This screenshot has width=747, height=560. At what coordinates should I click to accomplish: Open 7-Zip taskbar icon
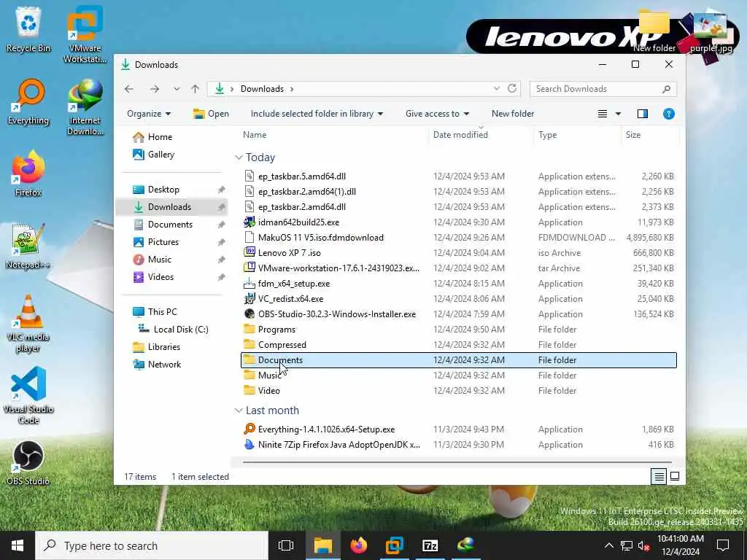click(430, 545)
